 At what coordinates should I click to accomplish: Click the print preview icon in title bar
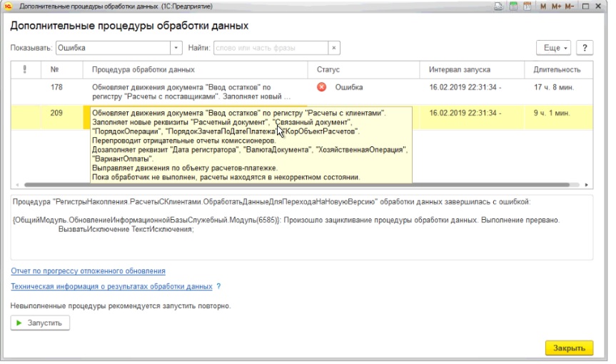point(499,6)
